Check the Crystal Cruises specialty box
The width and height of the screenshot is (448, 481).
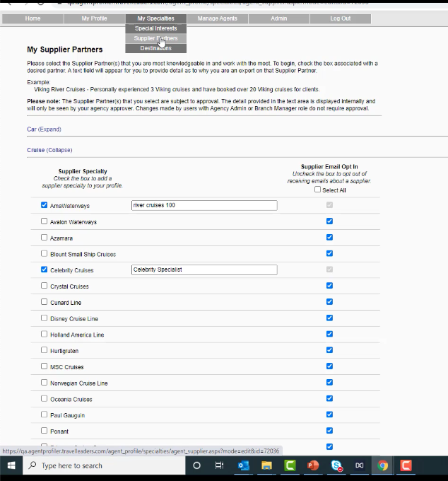click(44, 286)
